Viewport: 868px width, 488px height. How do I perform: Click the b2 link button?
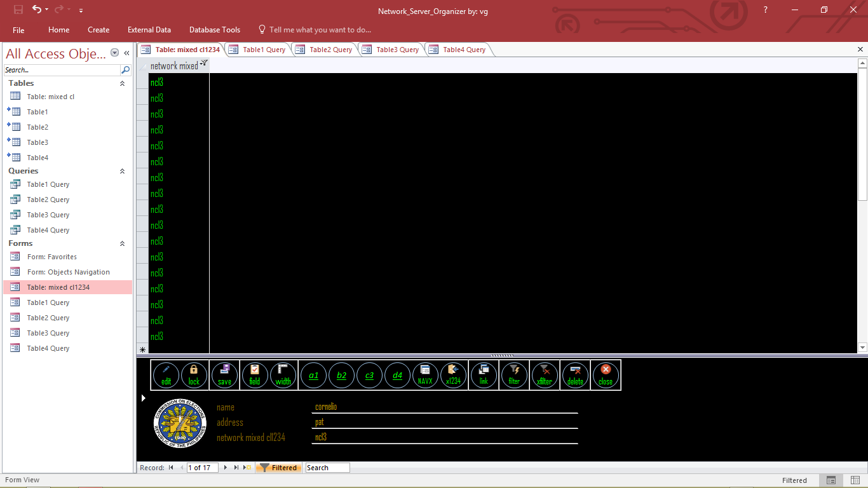click(x=341, y=375)
